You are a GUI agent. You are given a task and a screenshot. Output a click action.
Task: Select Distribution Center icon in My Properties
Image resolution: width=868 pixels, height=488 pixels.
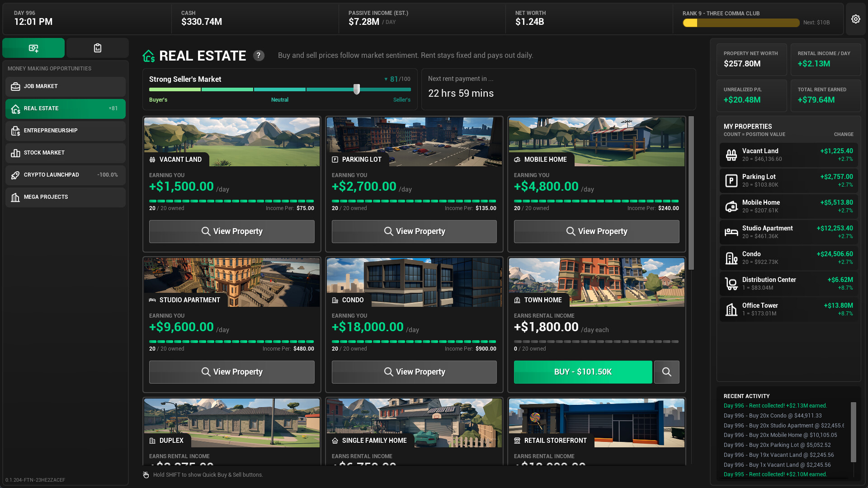point(731,284)
